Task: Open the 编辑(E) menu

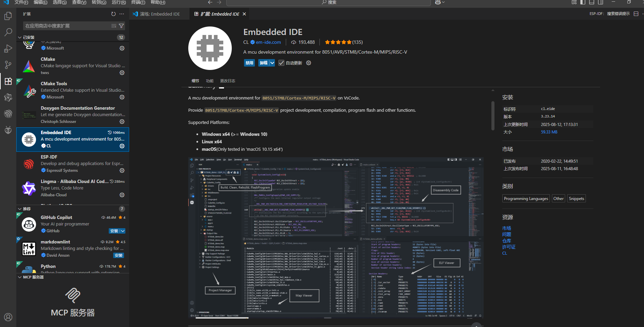Action: (40, 2)
